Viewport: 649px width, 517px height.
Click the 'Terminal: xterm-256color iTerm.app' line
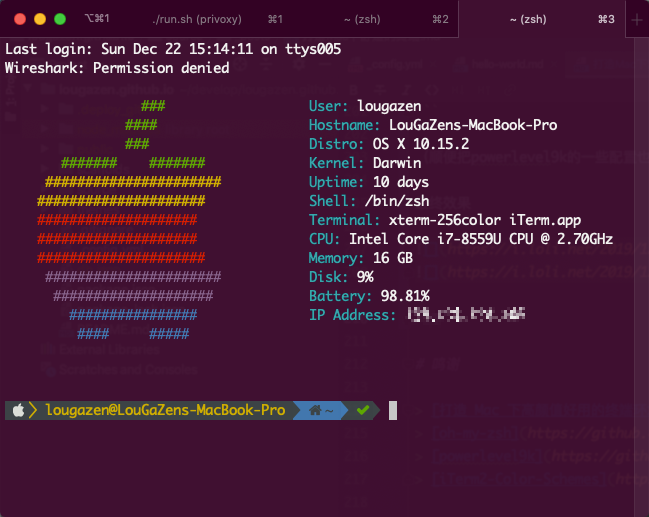445,220
